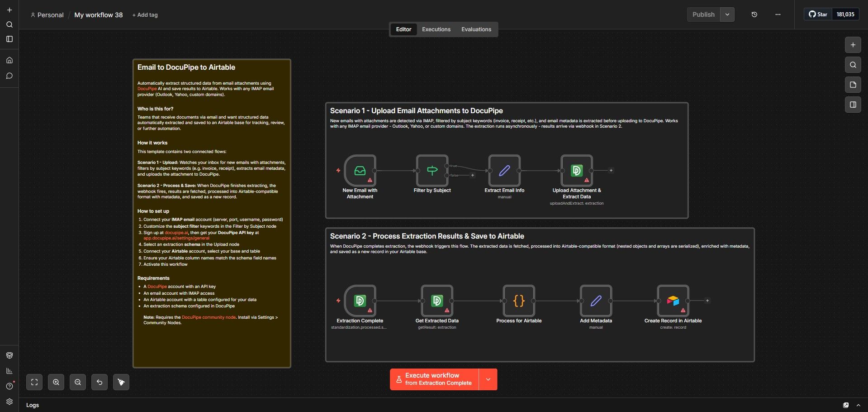
Task: Zoom out on the canvas
Action: click(77, 382)
